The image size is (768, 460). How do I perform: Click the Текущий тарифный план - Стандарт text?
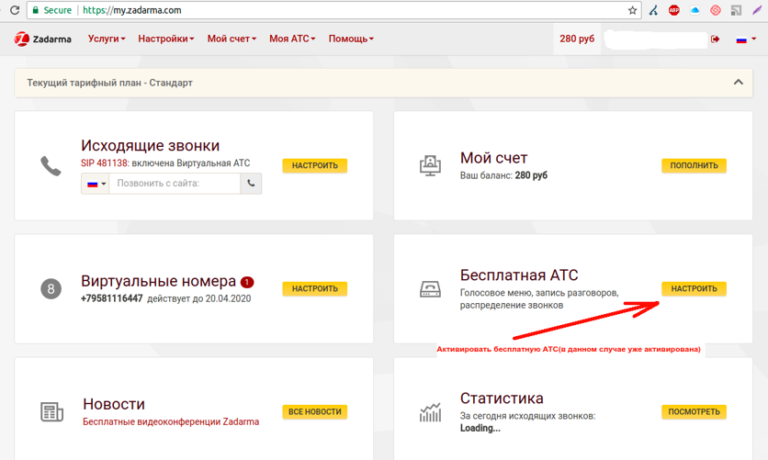pos(110,83)
